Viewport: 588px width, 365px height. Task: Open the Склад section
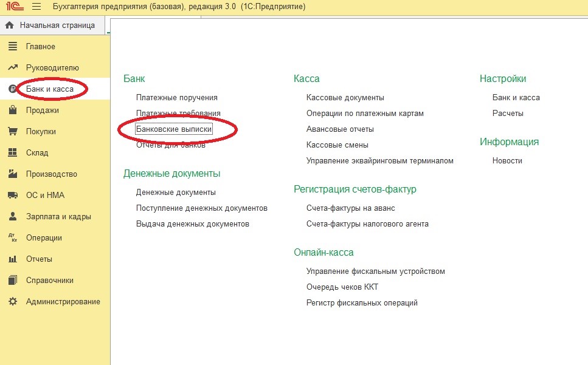coord(37,152)
